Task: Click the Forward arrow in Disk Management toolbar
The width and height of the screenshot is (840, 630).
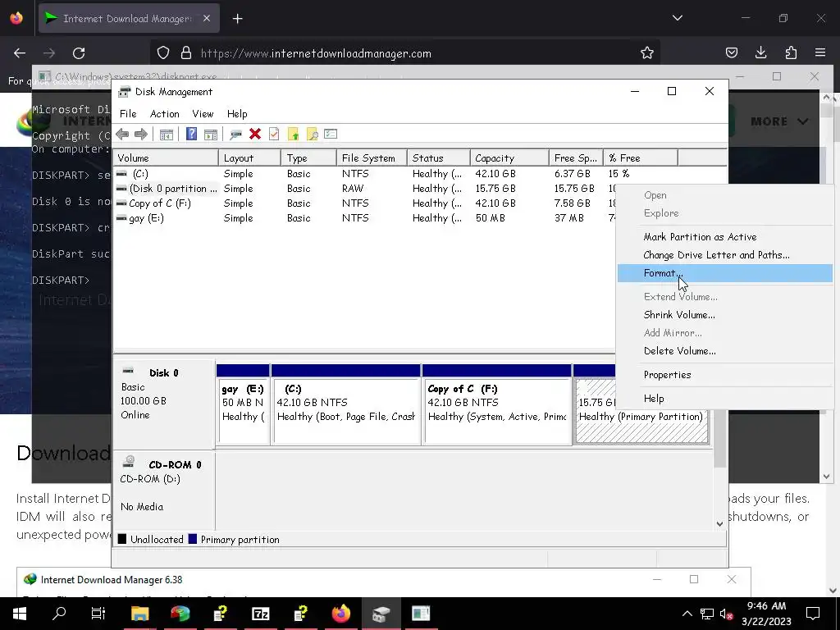Action: (x=141, y=134)
